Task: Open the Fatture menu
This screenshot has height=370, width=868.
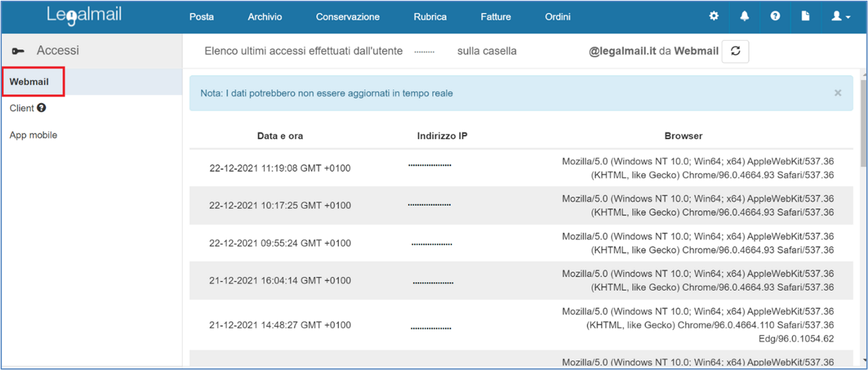Action: pyautogui.click(x=496, y=17)
